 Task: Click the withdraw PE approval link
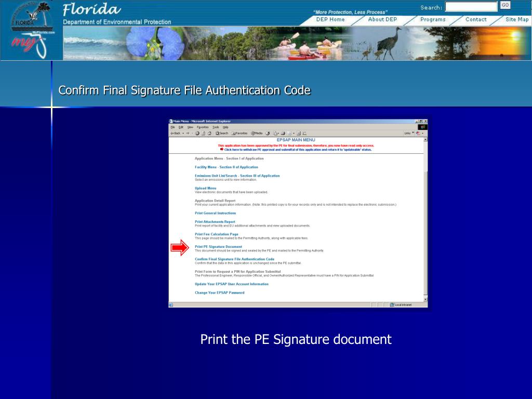[x=298, y=150]
